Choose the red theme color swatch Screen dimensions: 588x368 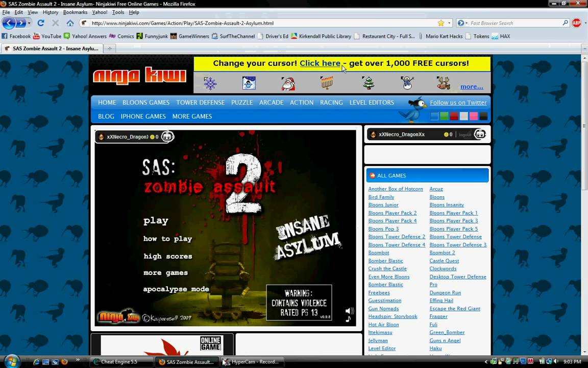(x=454, y=116)
